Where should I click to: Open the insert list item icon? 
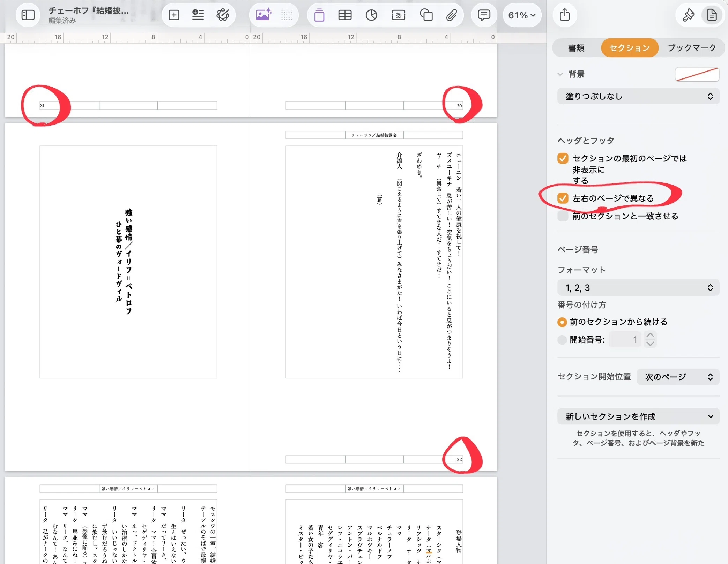[198, 15]
